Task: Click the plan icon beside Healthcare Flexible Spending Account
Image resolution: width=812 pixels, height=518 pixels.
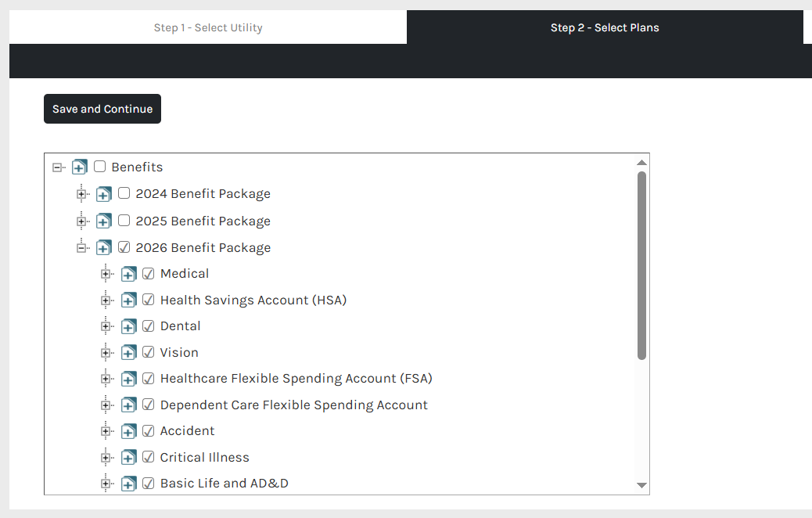Action: pyautogui.click(x=128, y=379)
